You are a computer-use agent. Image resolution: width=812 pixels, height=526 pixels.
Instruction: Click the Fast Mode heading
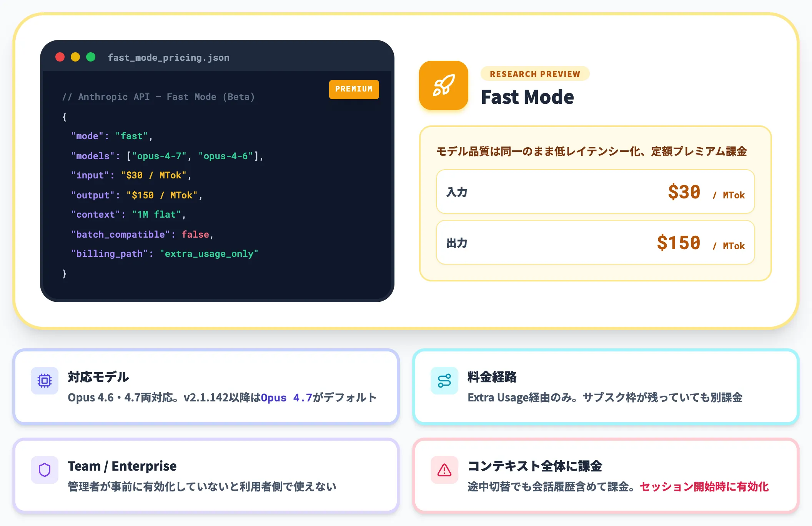click(x=527, y=97)
